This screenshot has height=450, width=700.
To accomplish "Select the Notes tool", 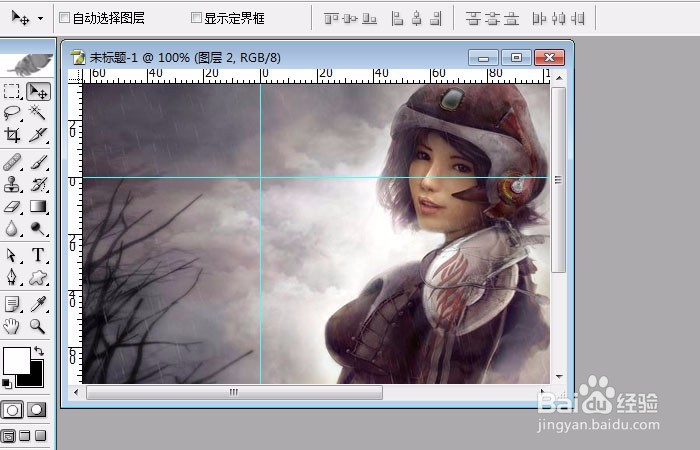I will point(12,304).
